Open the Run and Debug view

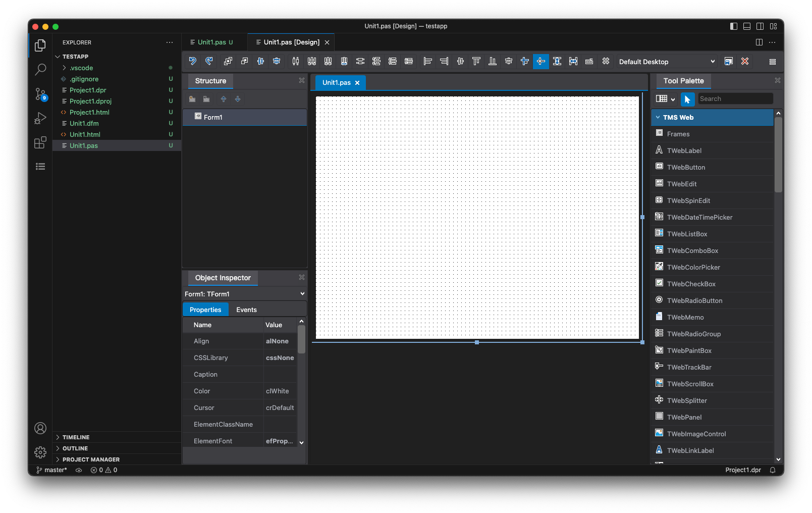40,118
